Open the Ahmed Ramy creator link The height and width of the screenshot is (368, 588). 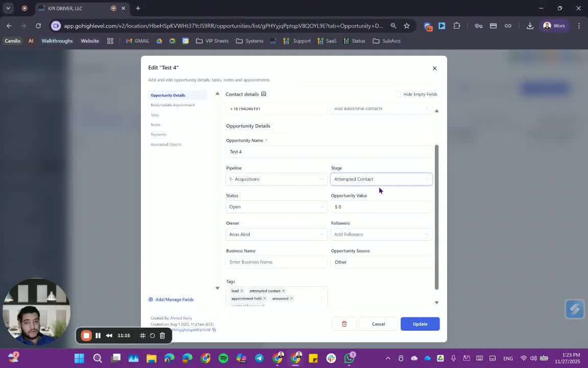(181, 318)
